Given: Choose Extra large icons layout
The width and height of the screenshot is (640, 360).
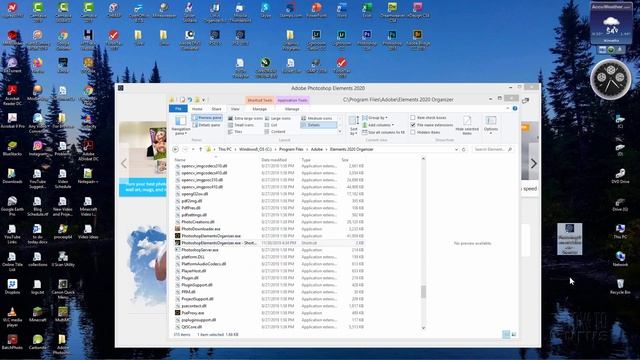Looking at the screenshot, I should (245, 118).
